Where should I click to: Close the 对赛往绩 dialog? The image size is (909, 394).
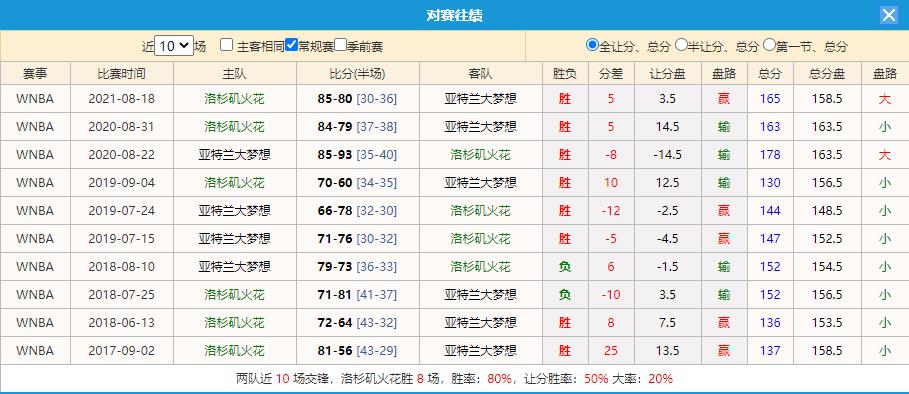(x=889, y=16)
